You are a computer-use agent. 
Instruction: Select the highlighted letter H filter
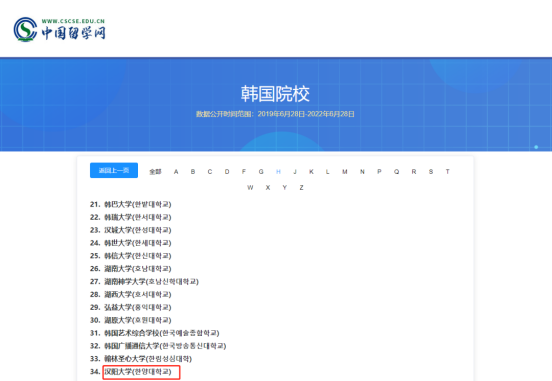(278, 172)
